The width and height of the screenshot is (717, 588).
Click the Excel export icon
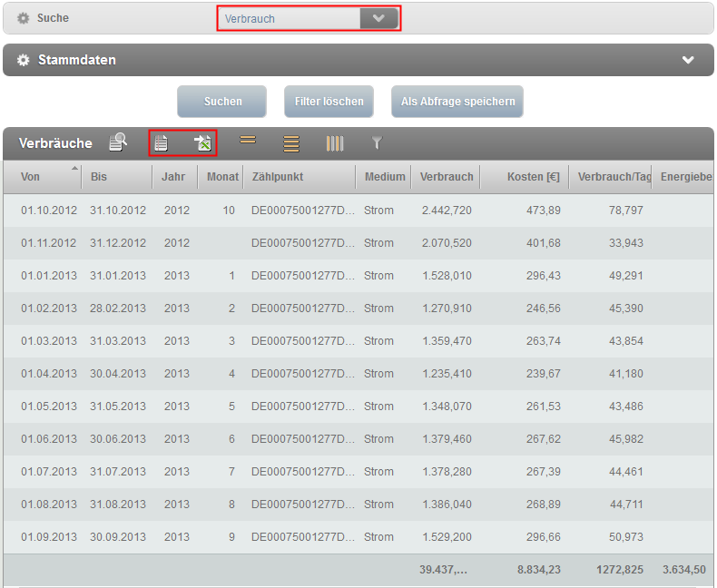tap(203, 142)
